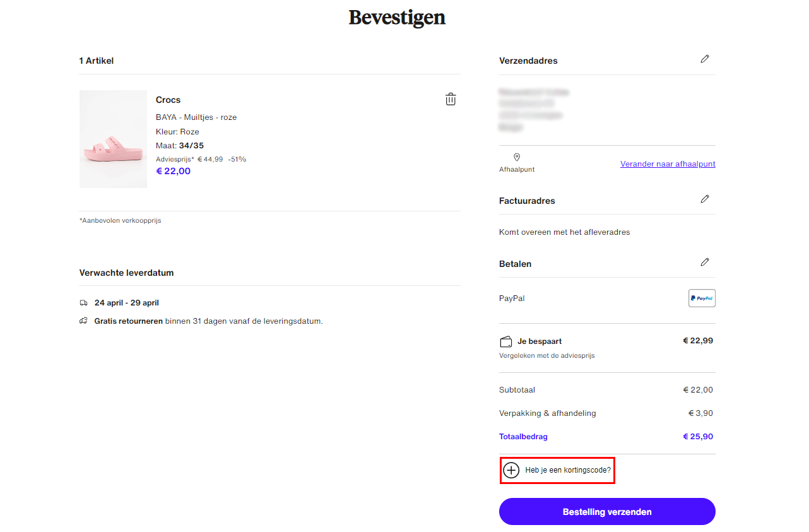Viewport: 809px width, 532px height.
Task: Click the PayPal payment method label
Action: [512, 299]
